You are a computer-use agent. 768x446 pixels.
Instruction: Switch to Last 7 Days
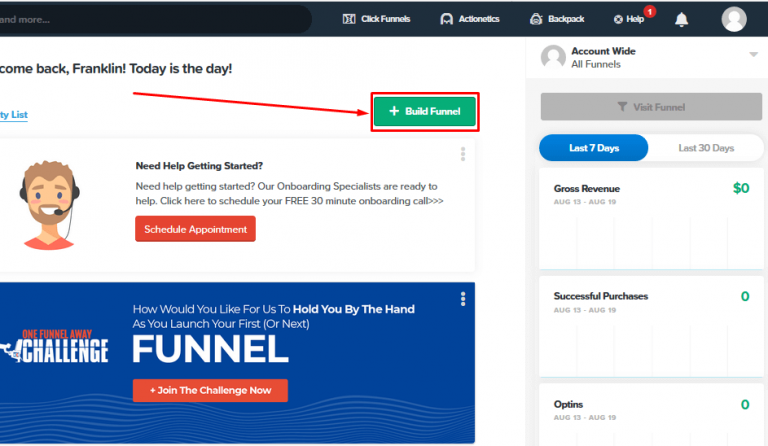pos(594,148)
